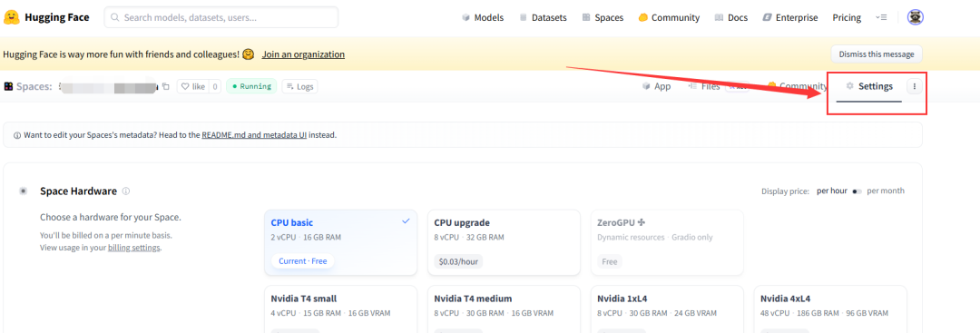Expand the more navigation options menu
Image resolution: width=980 pixels, height=333 pixels.
point(881,17)
